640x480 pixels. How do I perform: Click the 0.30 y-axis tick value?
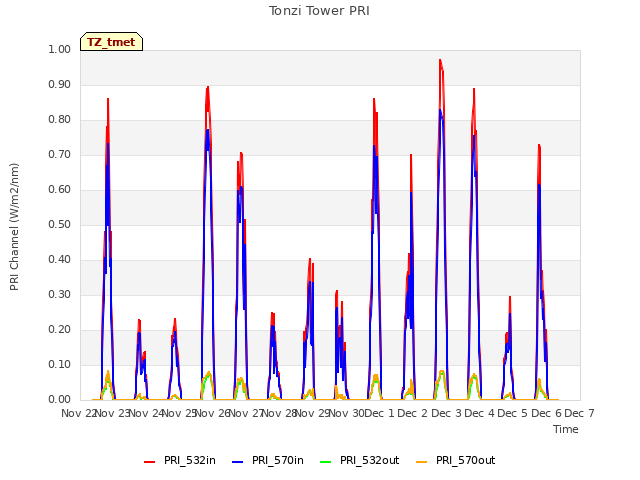pos(60,295)
